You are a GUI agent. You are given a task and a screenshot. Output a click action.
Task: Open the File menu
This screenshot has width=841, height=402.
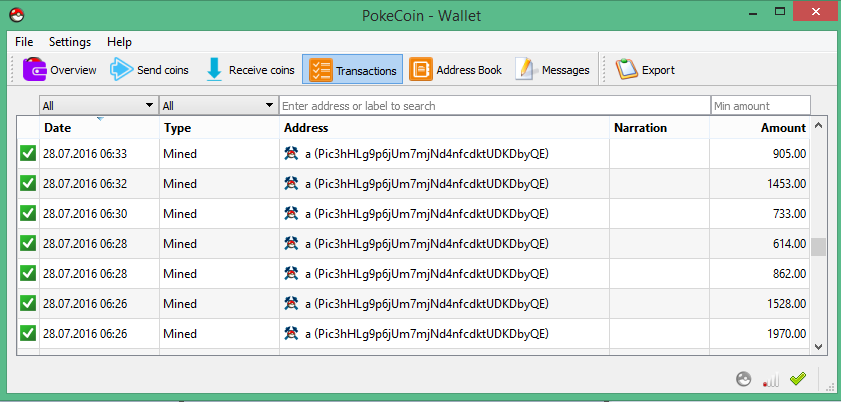pyautogui.click(x=24, y=42)
